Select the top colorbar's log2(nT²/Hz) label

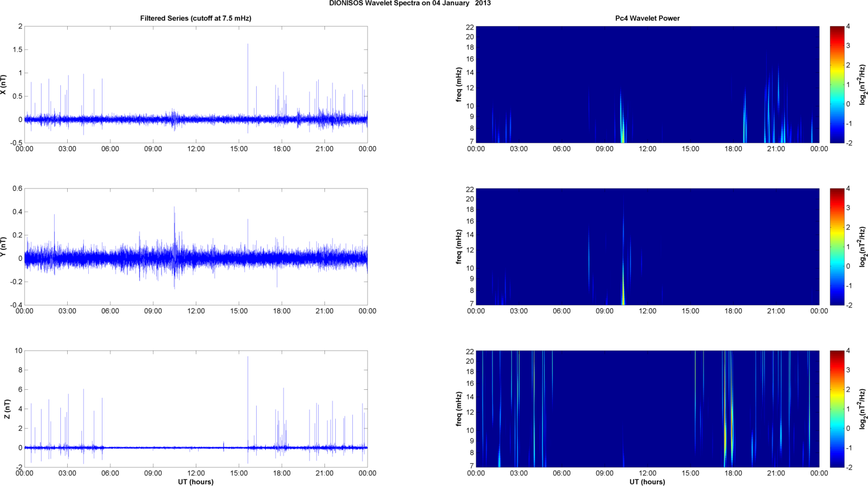coord(863,85)
